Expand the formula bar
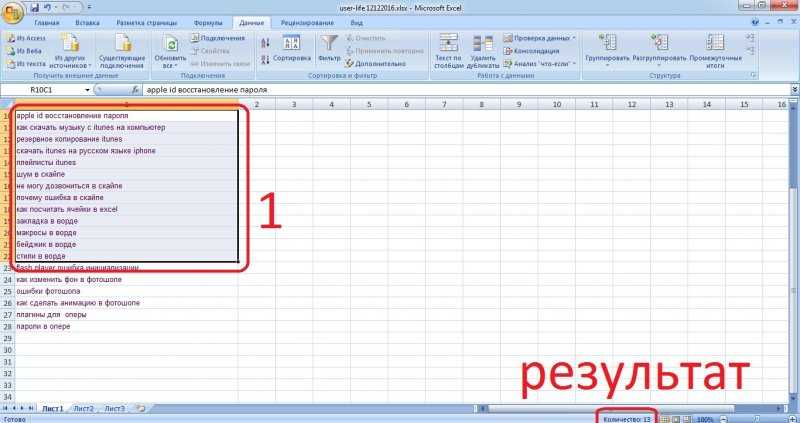 tap(795, 90)
